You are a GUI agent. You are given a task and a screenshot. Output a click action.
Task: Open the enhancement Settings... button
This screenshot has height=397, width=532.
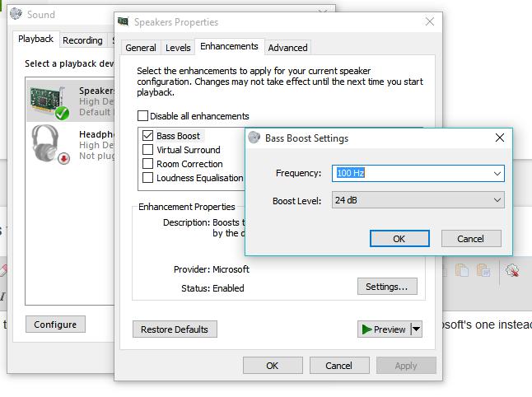point(387,287)
